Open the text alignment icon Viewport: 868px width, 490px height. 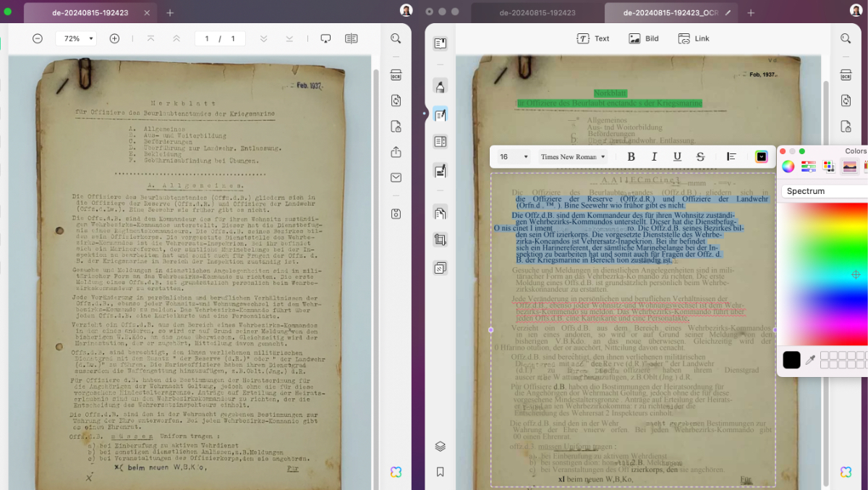coord(731,157)
